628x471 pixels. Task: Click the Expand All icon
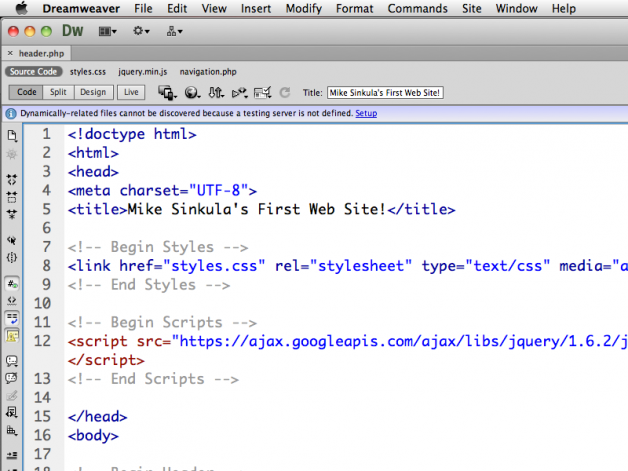click(x=12, y=214)
